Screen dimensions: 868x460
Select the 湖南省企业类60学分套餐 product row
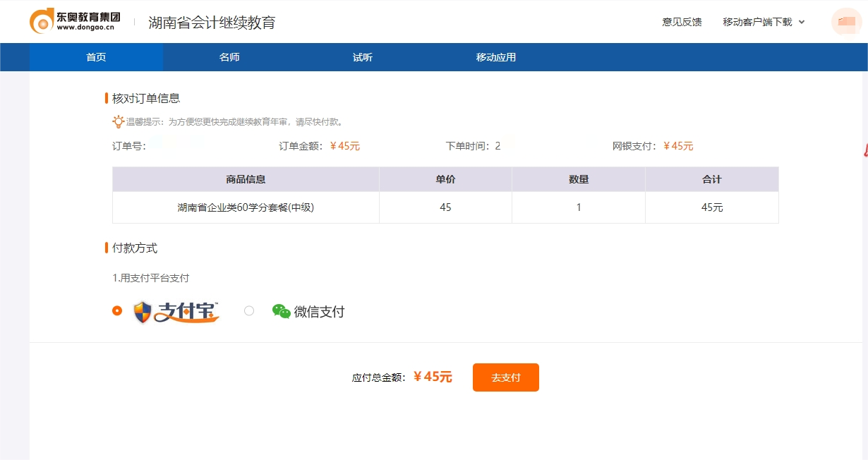click(x=245, y=207)
